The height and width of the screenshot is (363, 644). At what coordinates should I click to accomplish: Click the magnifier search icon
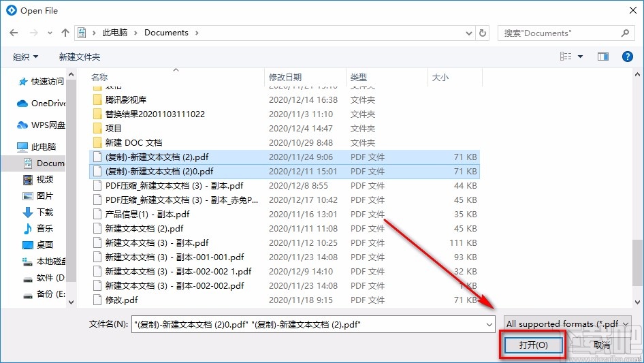[x=625, y=33]
